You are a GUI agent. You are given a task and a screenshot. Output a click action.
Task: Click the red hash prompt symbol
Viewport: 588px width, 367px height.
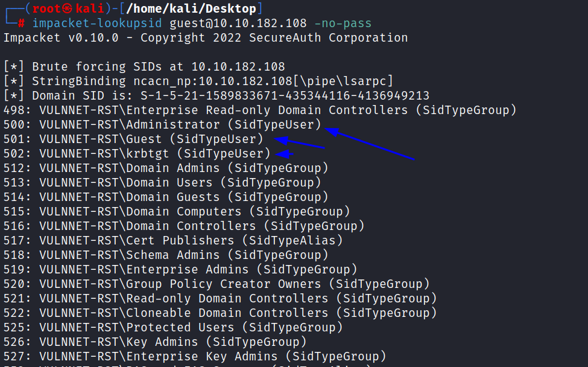coord(21,24)
